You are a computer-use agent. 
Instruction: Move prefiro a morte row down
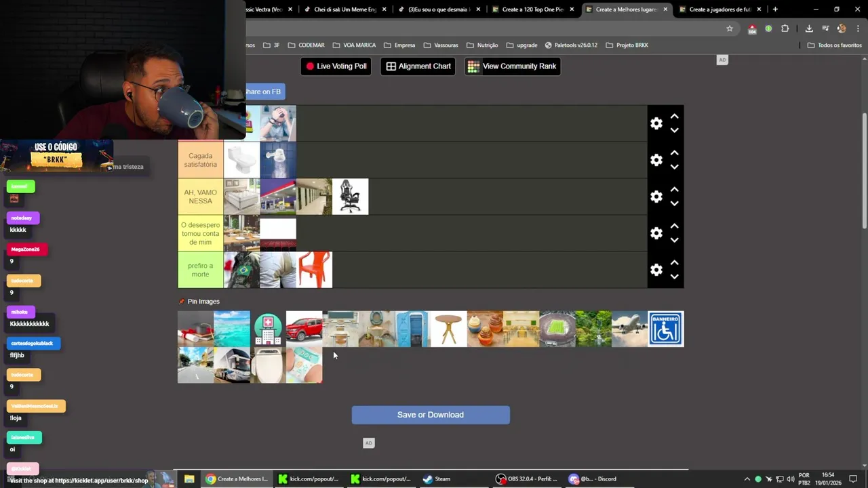674,277
